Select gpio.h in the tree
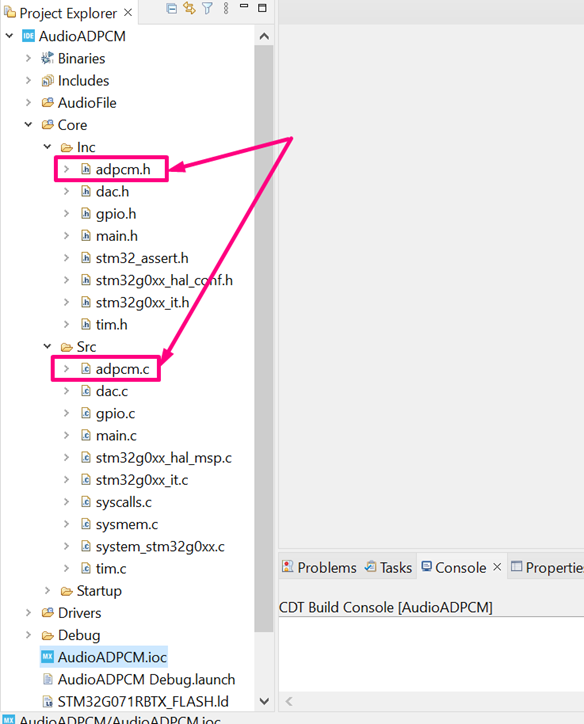Image resolution: width=584 pixels, height=724 pixels. click(116, 214)
